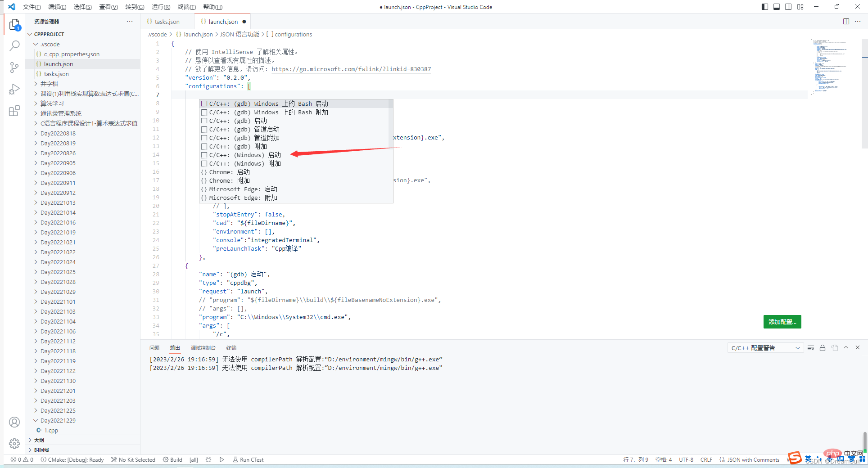Open the Accounts icon in activity bar
The image size is (868, 468).
coord(14,422)
